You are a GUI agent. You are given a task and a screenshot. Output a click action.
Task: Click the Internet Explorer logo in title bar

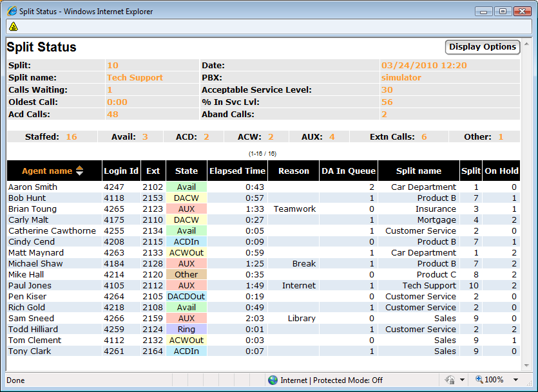(x=12, y=12)
